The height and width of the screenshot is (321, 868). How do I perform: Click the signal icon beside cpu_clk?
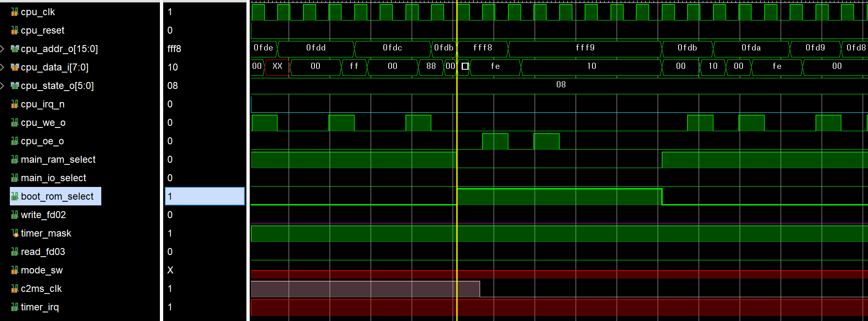click(x=14, y=12)
